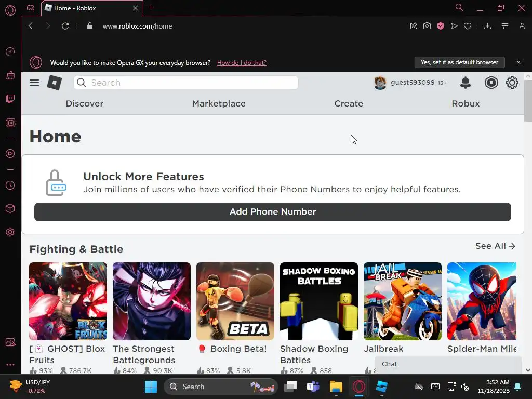Image resolution: width=532 pixels, height=399 pixels.
Task: Open a new browser tab
Action: click(151, 7)
